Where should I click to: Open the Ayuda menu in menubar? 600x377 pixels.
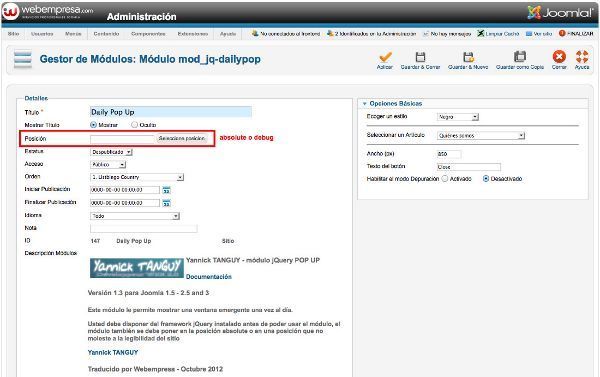point(228,34)
